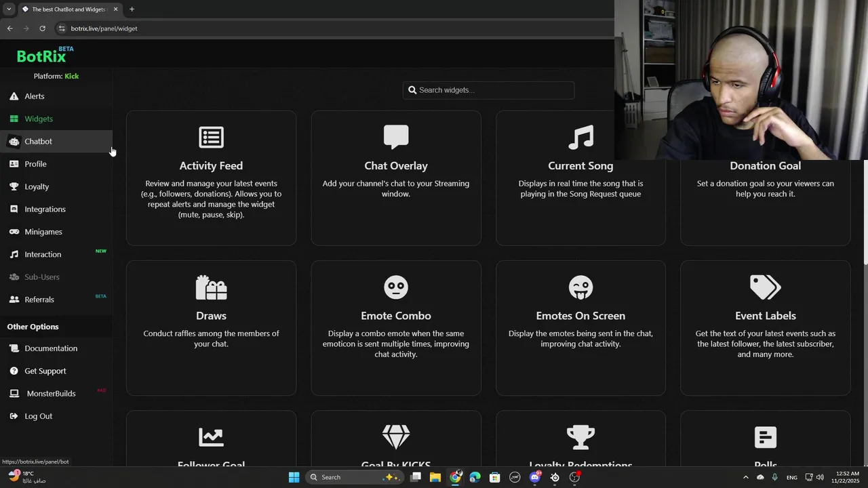Open Discord from the taskbar
The width and height of the screenshot is (868, 488).
(536, 477)
